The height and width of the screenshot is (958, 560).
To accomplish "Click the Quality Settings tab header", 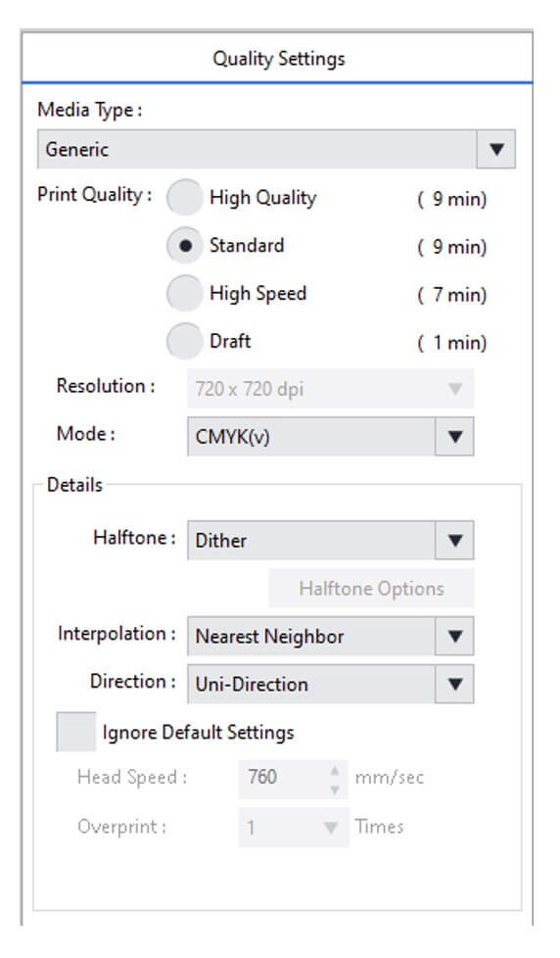I will coord(278,58).
